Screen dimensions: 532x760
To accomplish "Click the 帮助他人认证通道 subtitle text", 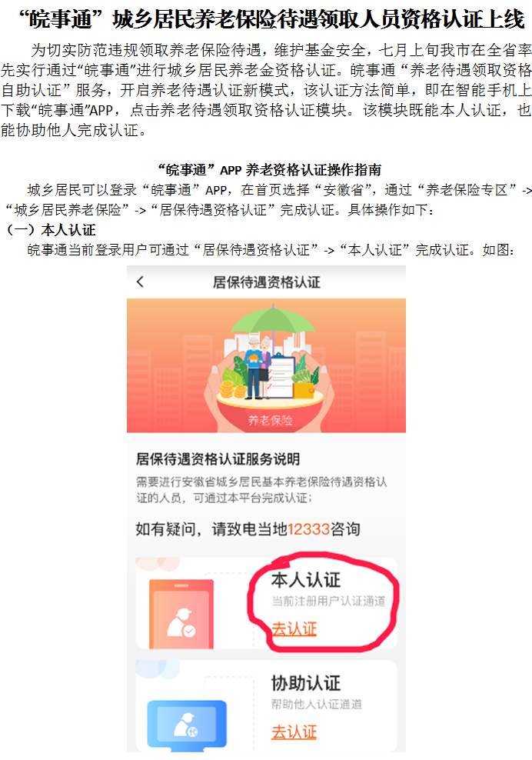I will (x=317, y=705).
